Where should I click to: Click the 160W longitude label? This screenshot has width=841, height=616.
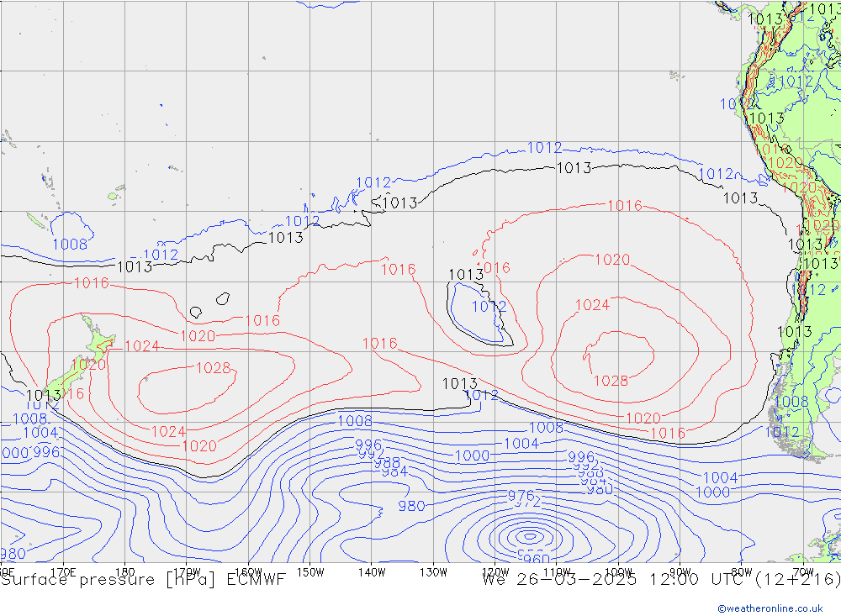248,572
